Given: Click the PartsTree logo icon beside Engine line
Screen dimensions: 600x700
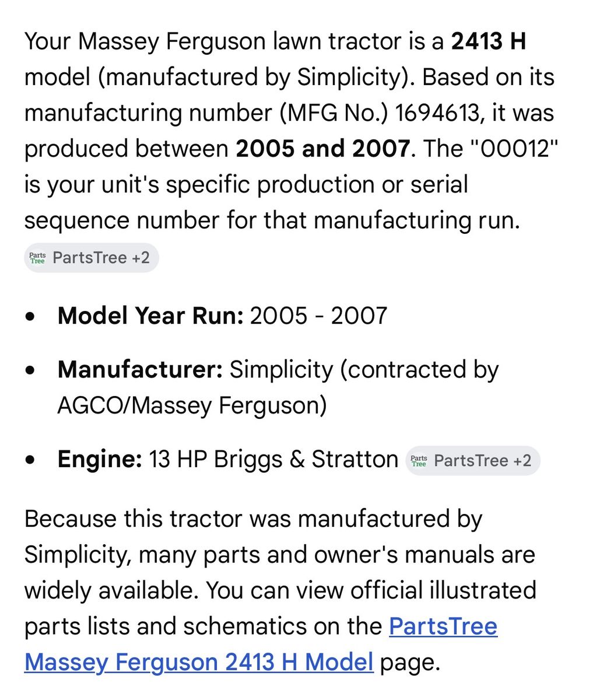Looking at the screenshot, I should tap(419, 461).
